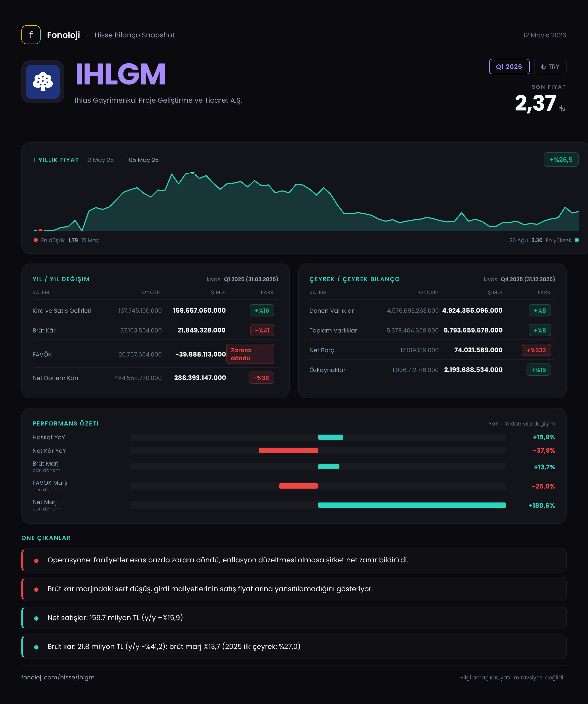This screenshot has height=704, width=588.
Task: Click the +%15 badge for Özkaynaklar
Action: click(539, 370)
